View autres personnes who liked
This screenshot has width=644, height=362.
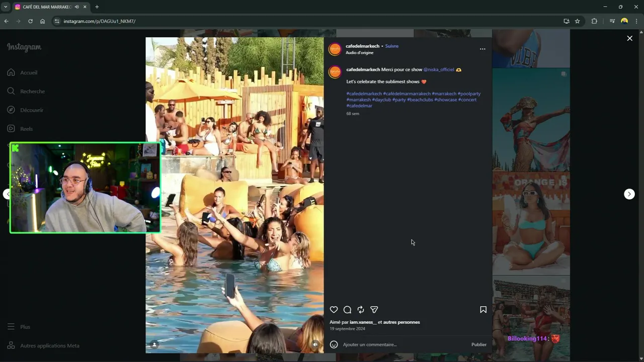[x=401, y=322]
